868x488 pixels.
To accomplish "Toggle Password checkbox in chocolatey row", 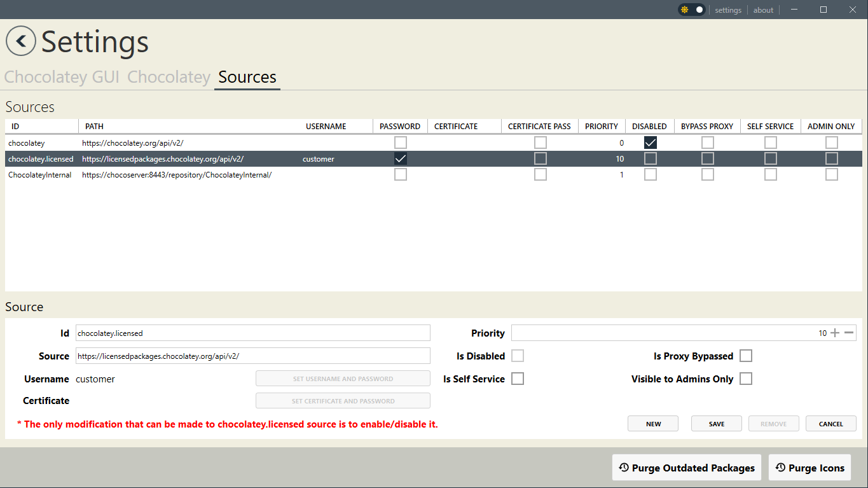I will click(401, 143).
